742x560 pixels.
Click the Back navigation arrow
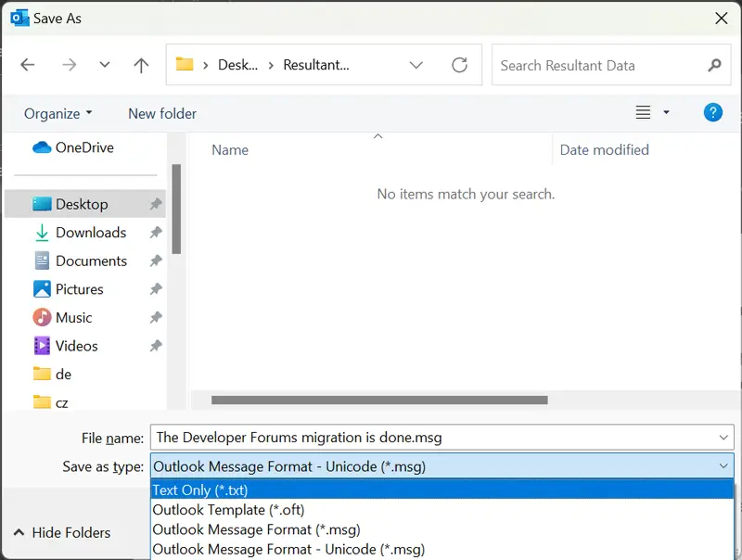[28, 65]
